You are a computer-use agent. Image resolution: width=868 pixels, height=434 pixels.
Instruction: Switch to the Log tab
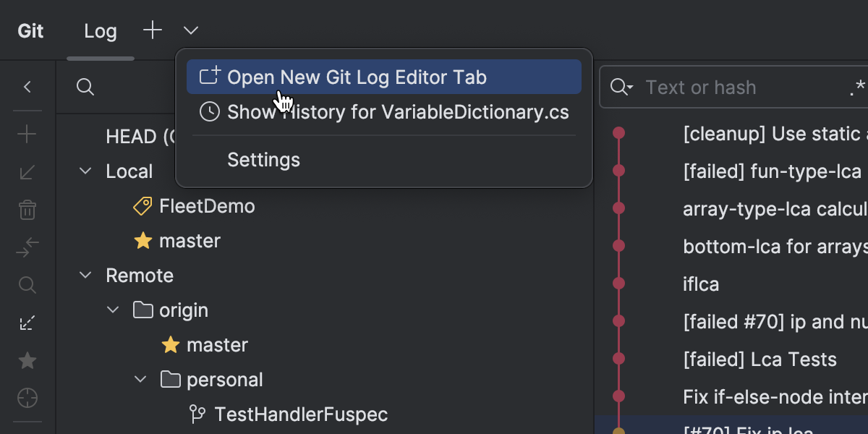[x=101, y=31]
